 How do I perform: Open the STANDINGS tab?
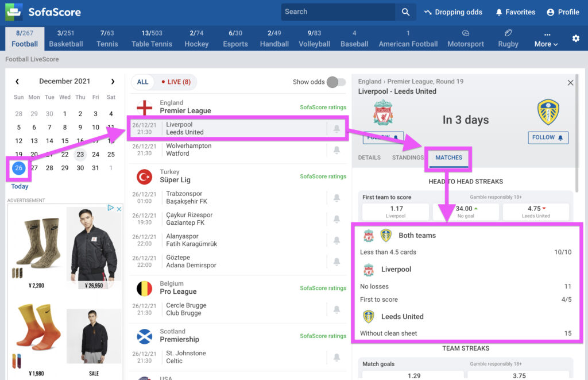pyautogui.click(x=408, y=158)
